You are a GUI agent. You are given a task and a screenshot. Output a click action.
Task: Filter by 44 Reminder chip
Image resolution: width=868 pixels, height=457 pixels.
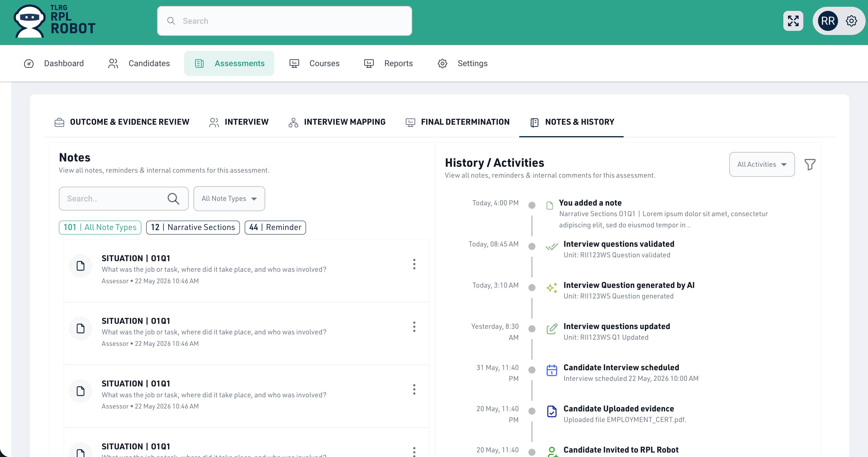[x=275, y=228]
